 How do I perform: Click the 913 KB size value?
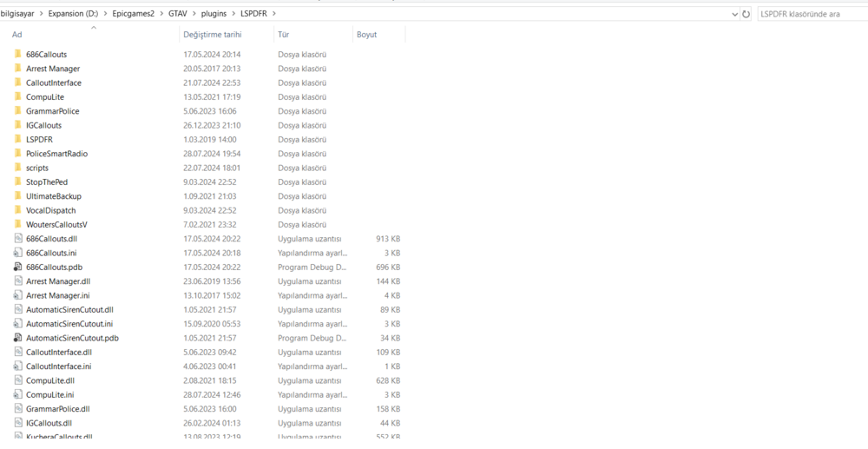(x=388, y=239)
